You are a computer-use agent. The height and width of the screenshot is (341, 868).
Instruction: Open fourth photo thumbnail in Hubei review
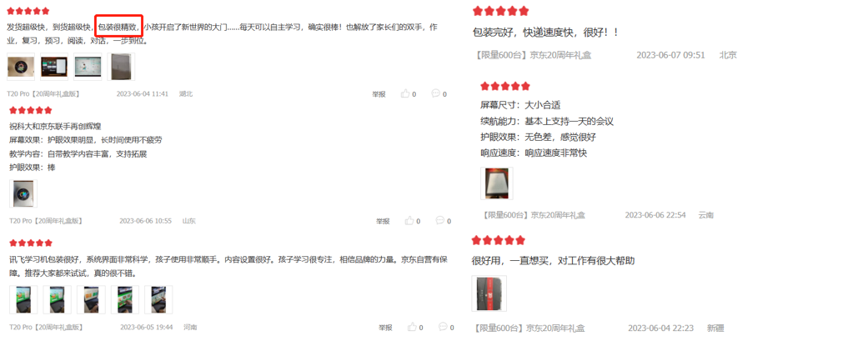click(x=121, y=67)
